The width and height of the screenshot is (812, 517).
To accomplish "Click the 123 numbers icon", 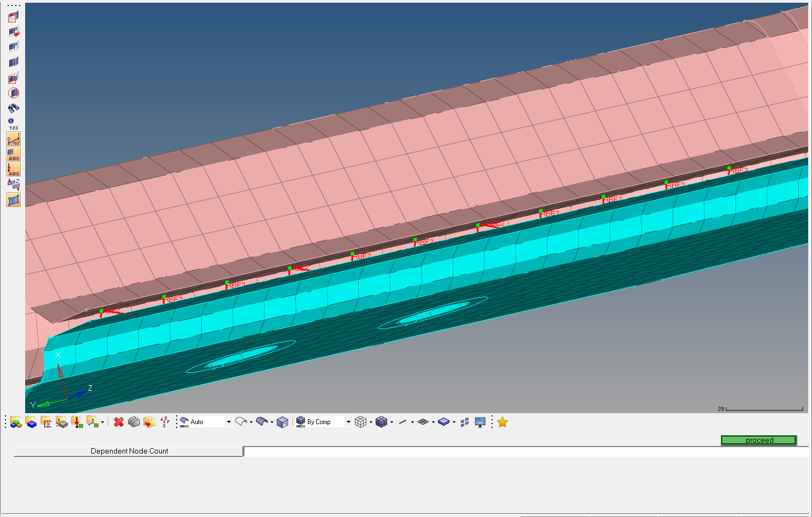I will 14,128.
